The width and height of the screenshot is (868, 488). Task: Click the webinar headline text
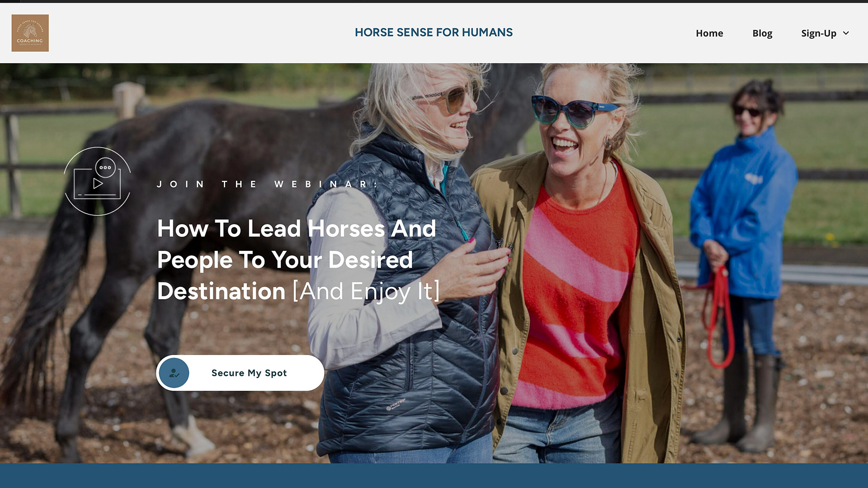click(298, 260)
